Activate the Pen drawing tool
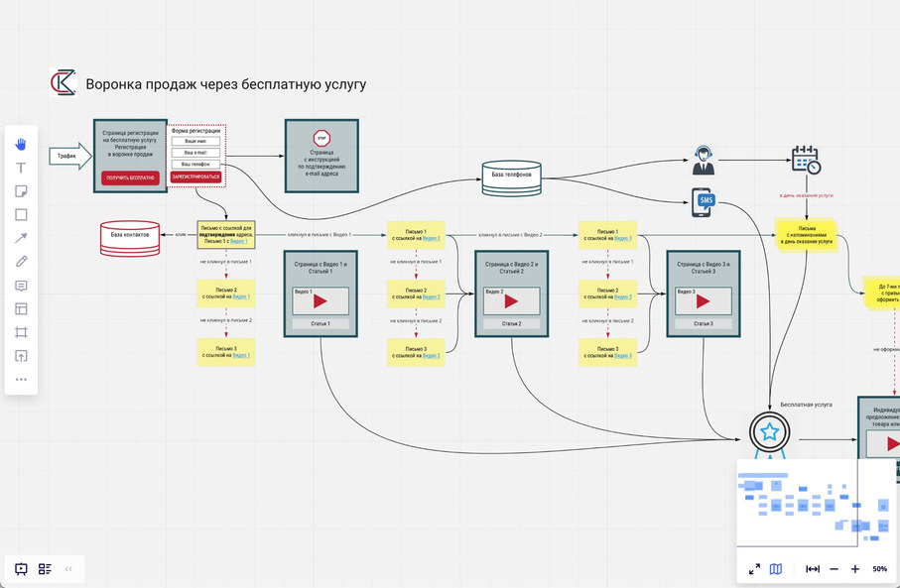 [21, 262]
